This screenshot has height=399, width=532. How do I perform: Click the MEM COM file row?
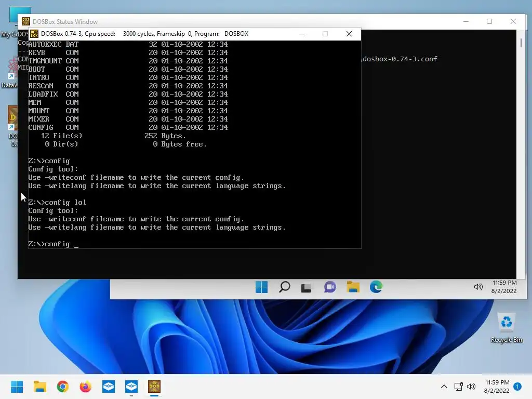pos(128,102)
